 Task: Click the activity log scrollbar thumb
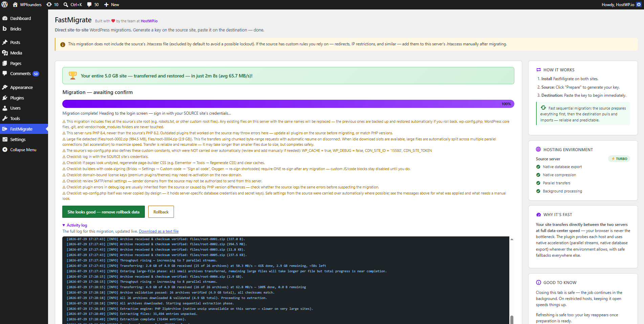pos(512,320)
